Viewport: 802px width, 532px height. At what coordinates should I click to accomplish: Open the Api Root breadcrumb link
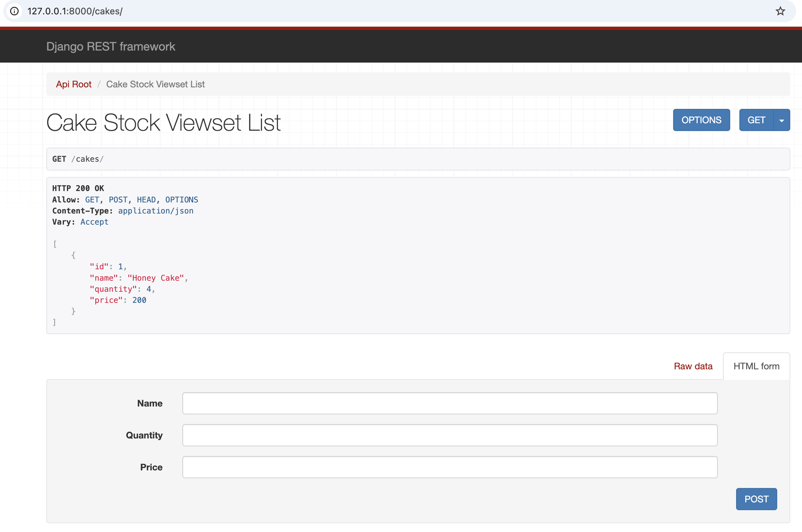pyautogui.click(x=74, y=84)
